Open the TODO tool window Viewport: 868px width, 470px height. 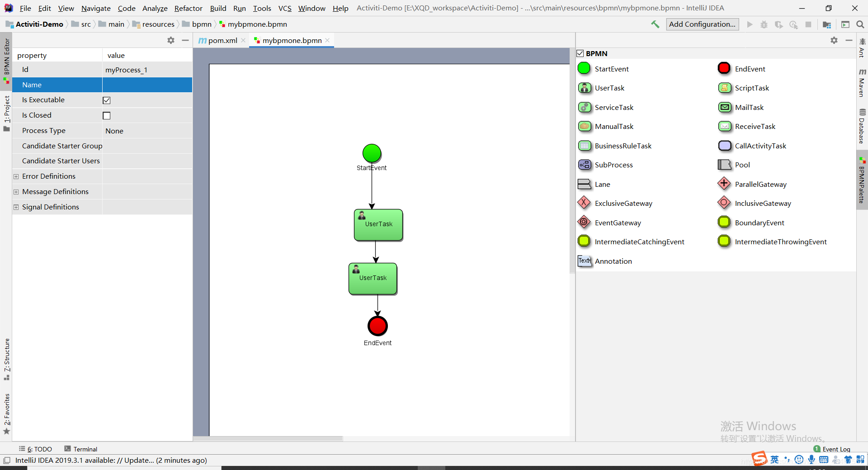[36, 449]
